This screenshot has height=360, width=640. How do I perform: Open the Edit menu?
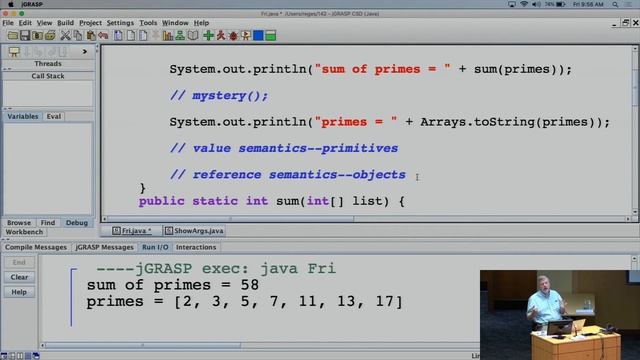pyautogui.click(x=25, y=23)
